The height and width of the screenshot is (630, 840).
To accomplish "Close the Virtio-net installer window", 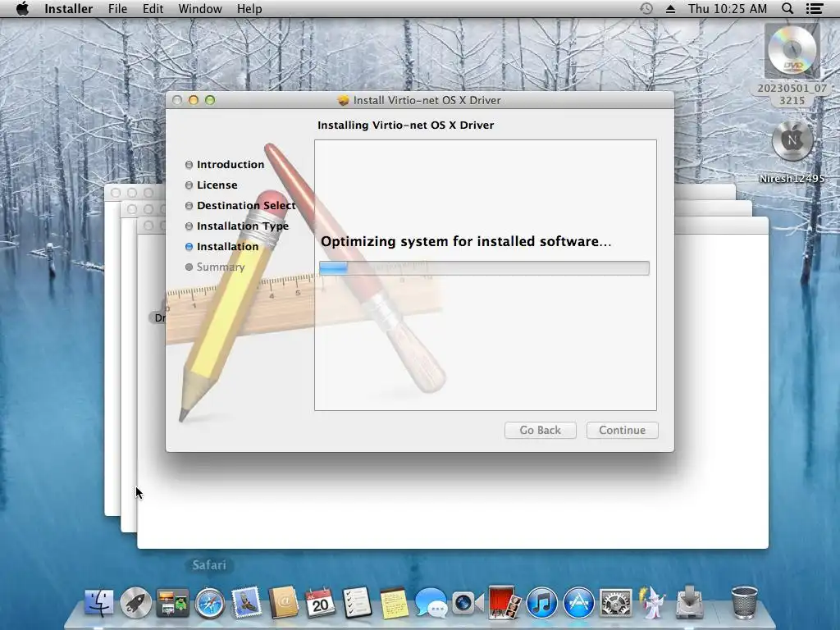I will pyautogui.click(x=177, y=100).
